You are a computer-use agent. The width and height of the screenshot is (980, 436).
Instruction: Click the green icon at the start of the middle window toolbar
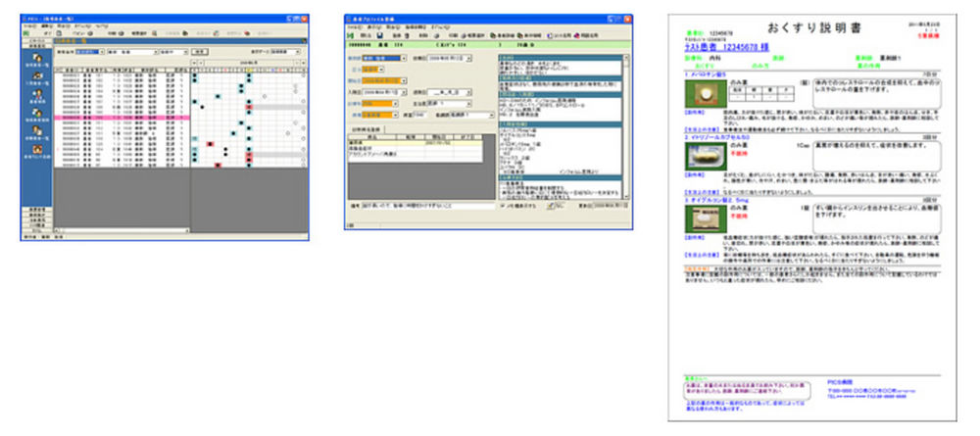click(351, 35)
